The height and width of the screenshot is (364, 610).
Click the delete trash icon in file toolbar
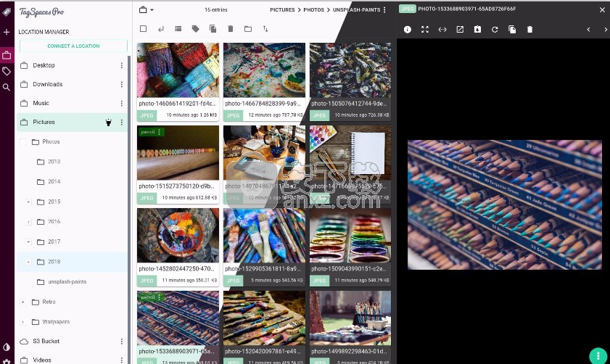[x=231, y=29]
